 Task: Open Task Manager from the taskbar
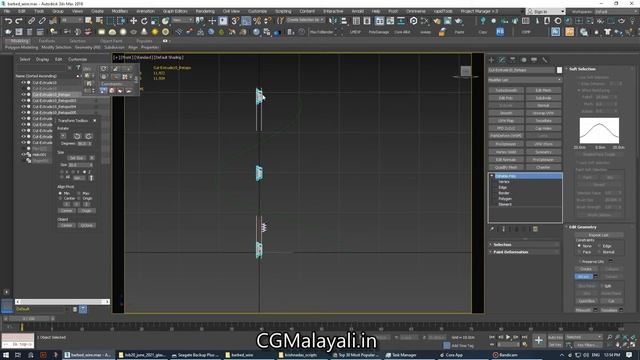pos(401,355)
